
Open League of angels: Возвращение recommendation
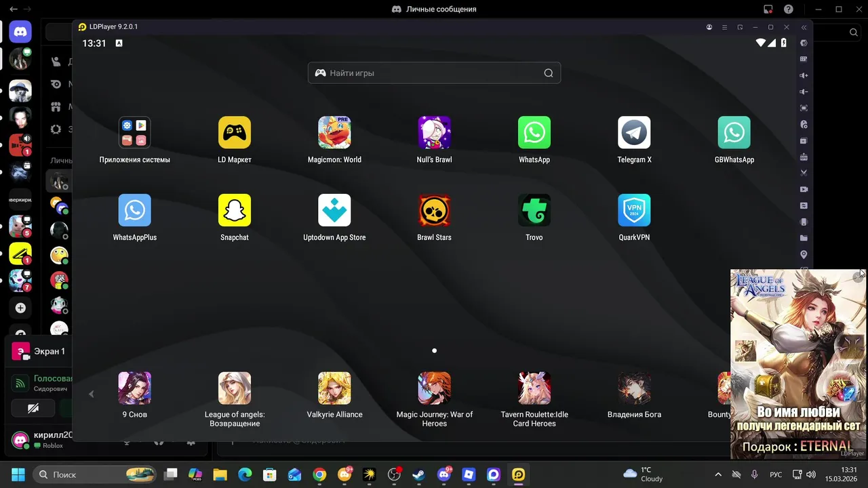tap(235, 388)
